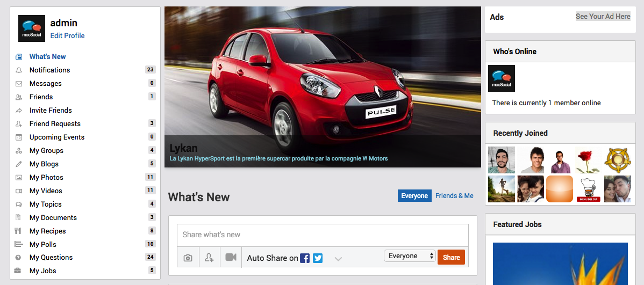Tag friends with the add-person icon in composer

[x=210, y=258]
